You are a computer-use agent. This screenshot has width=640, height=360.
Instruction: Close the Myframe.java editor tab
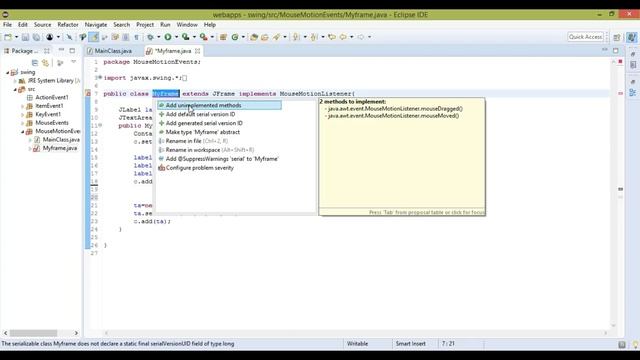[198, 51]
